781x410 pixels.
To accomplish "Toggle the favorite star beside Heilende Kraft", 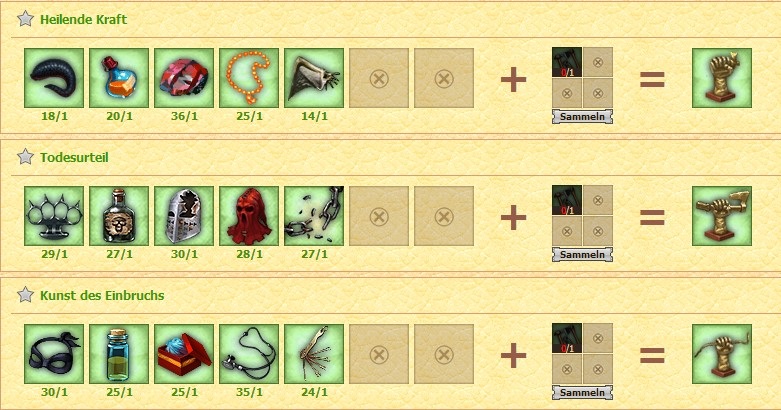I will click(x=25, y=19).
